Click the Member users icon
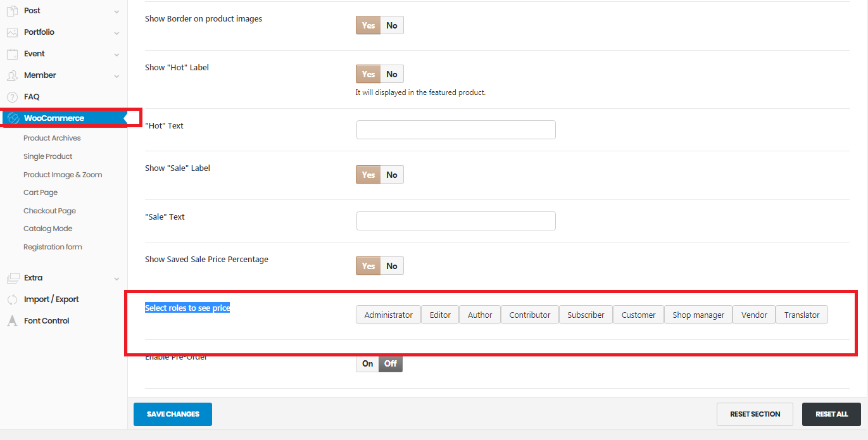Screen dimensions: 868x440 click(x=12, y=75)
